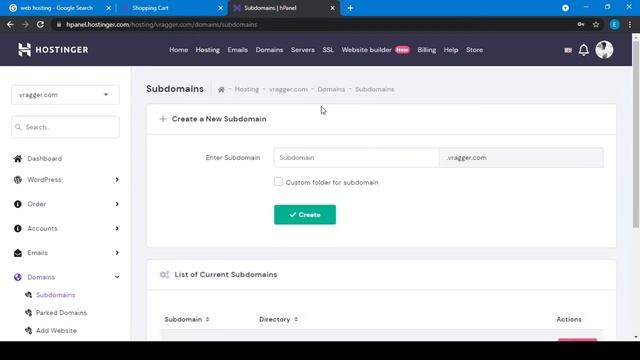Open Dashboard in sidebar
This screenshot has height=360, width=640.
[x=45, y=158]
